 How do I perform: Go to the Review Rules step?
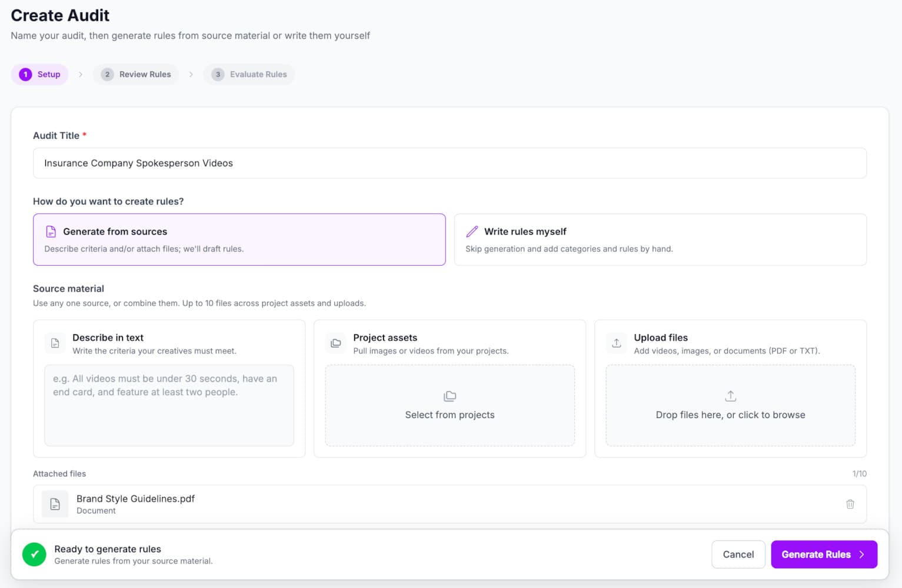136,74
